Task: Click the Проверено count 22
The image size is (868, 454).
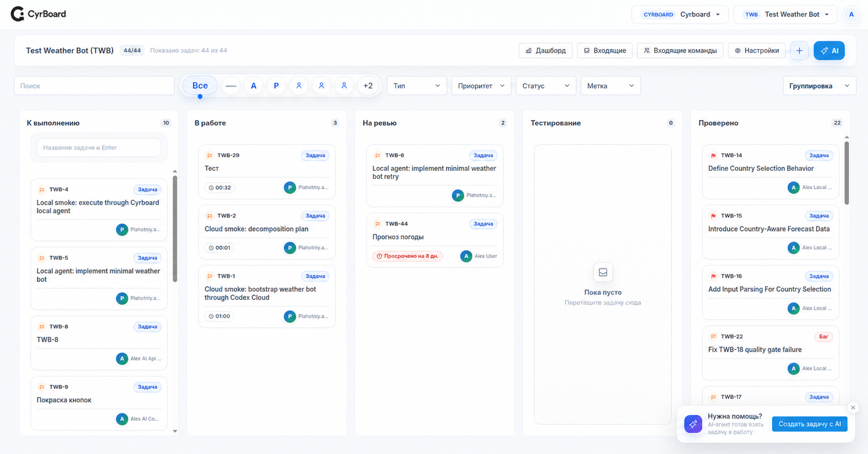Action: [x=837, y=123]
